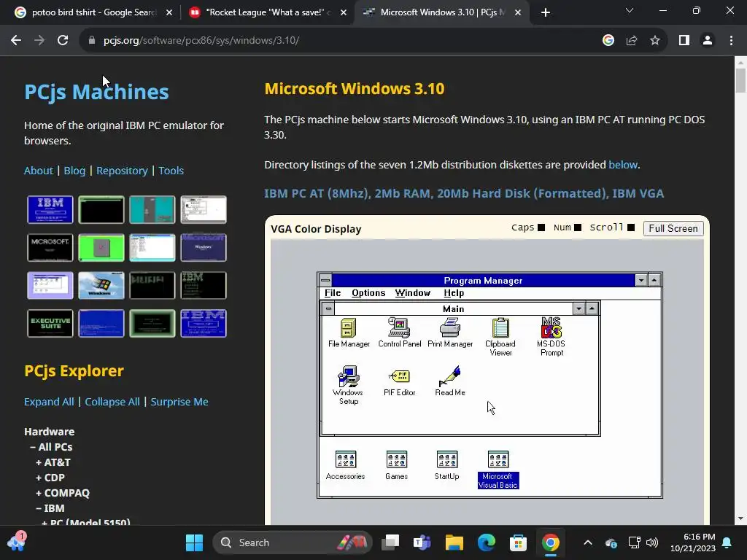Open the Options menu in Program Manager
This screenshot has width=747, height=560.
(368, 293)
